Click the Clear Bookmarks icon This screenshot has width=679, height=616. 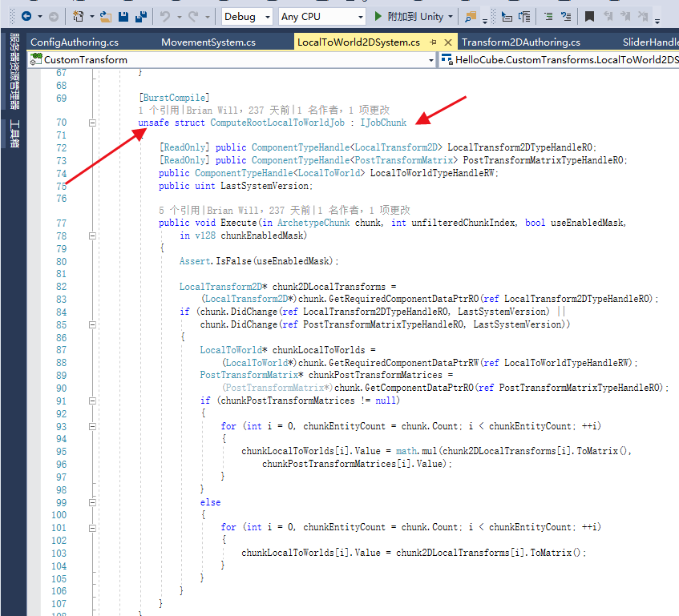[x=643, y=17]
